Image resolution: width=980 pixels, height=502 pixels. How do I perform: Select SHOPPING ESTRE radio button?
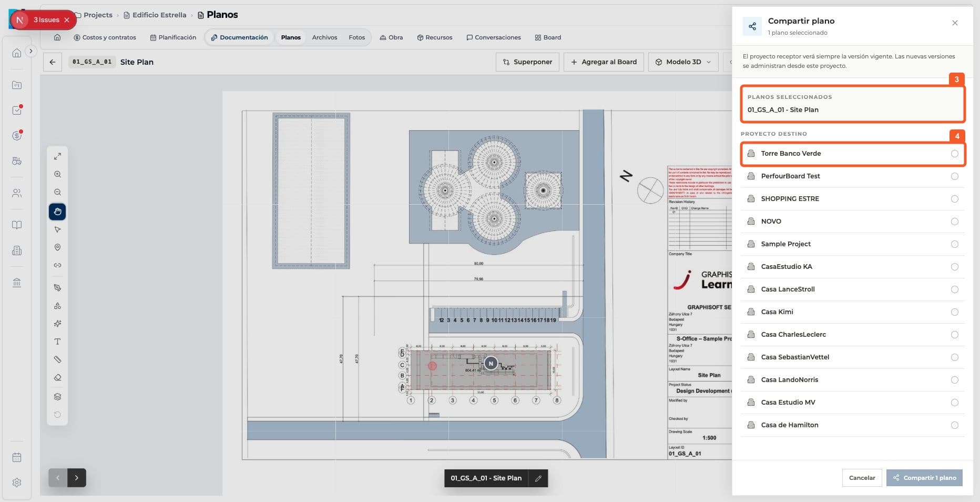point(954,199)
